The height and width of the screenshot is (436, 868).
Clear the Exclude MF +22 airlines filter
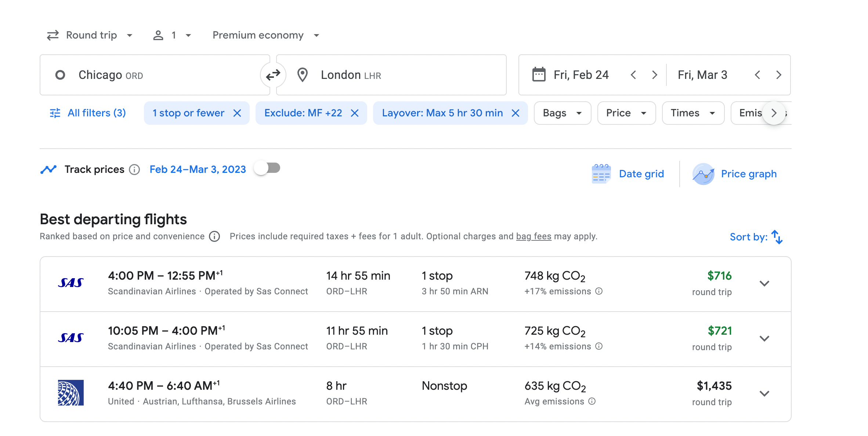click(354, 113)
